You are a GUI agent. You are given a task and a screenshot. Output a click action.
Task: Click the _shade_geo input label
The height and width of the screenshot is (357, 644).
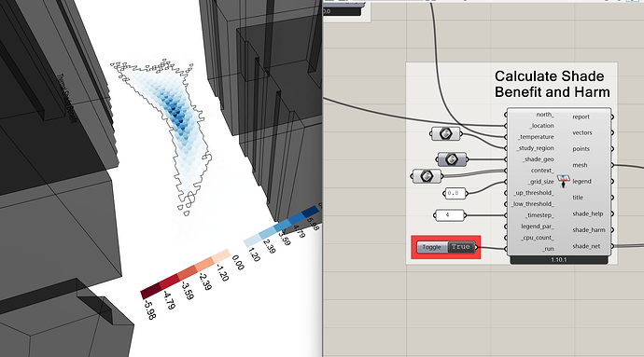coord(539,159)
